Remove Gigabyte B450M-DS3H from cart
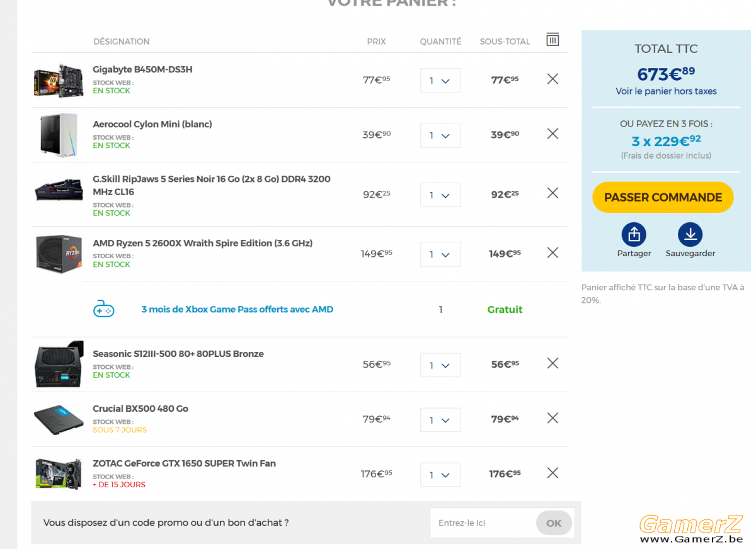Image resolution: width=756 pixels, height=549 pixels. [x=553, y=79]
